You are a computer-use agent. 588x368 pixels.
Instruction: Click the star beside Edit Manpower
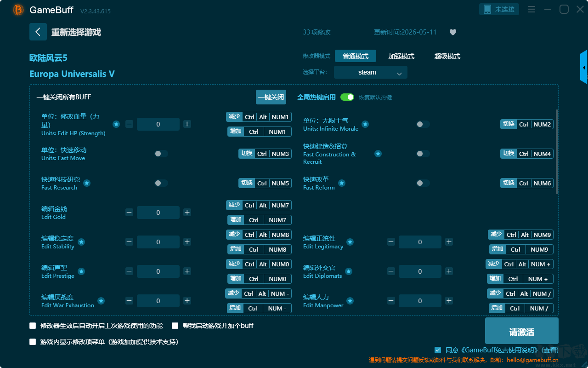[x=350, y=301]
